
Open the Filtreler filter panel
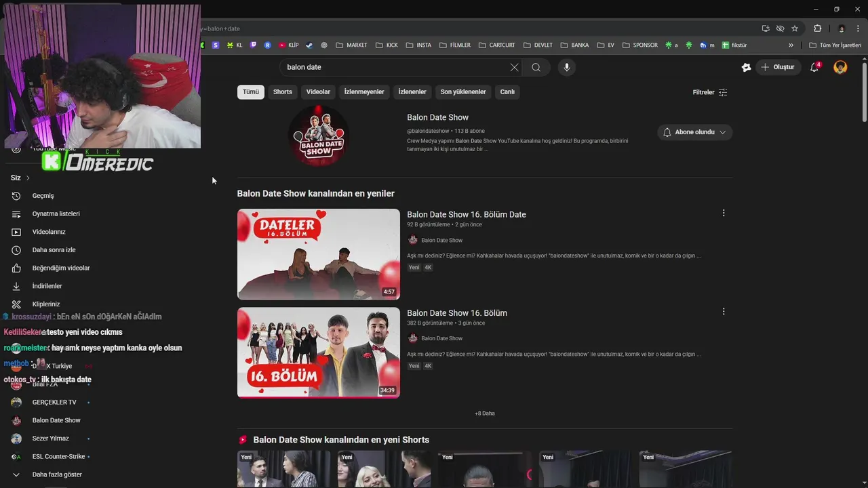pyautogui.click(x=710, y=92)
